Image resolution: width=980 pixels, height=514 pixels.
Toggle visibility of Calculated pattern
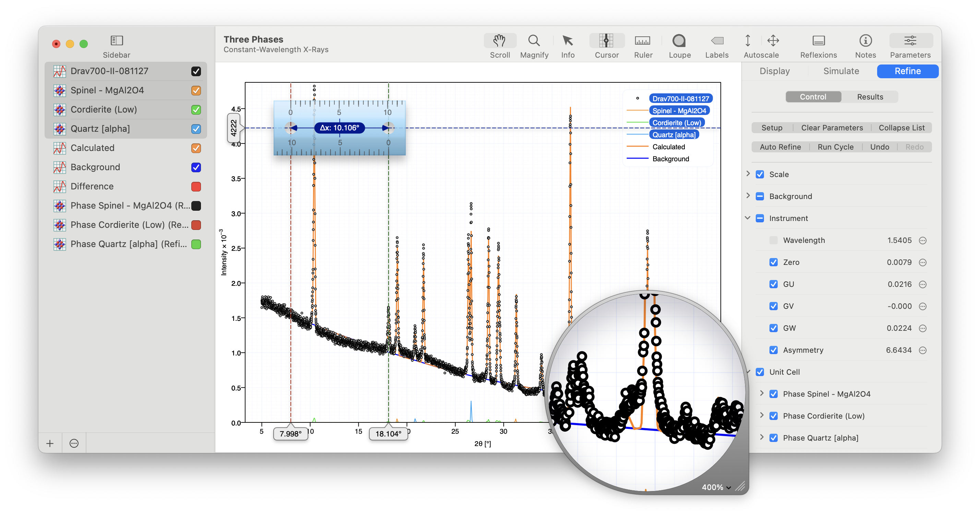click(196, 148)
